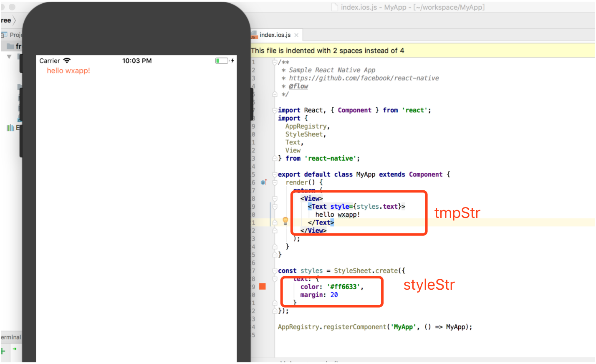Viewport: 596px width, 364px height.
Task: Click the override marker icon beside render()
Action: click(264, 182)
